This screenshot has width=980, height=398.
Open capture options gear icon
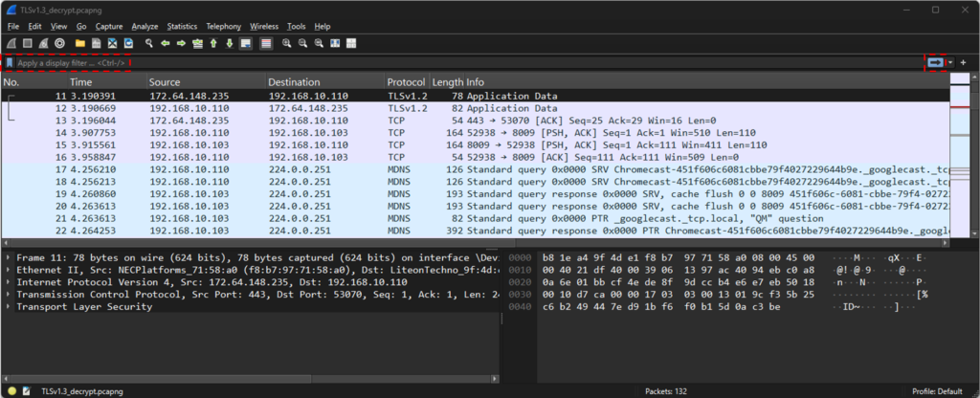point(59,44)
